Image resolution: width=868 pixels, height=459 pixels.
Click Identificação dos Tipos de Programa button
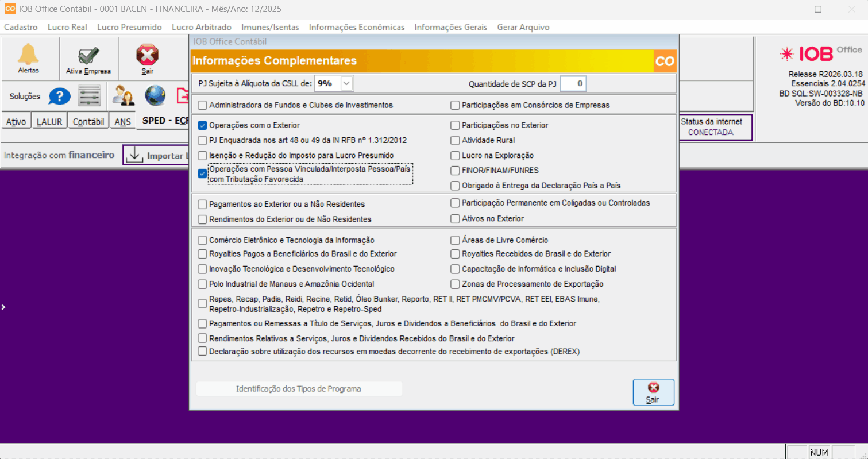click(299, 389)
